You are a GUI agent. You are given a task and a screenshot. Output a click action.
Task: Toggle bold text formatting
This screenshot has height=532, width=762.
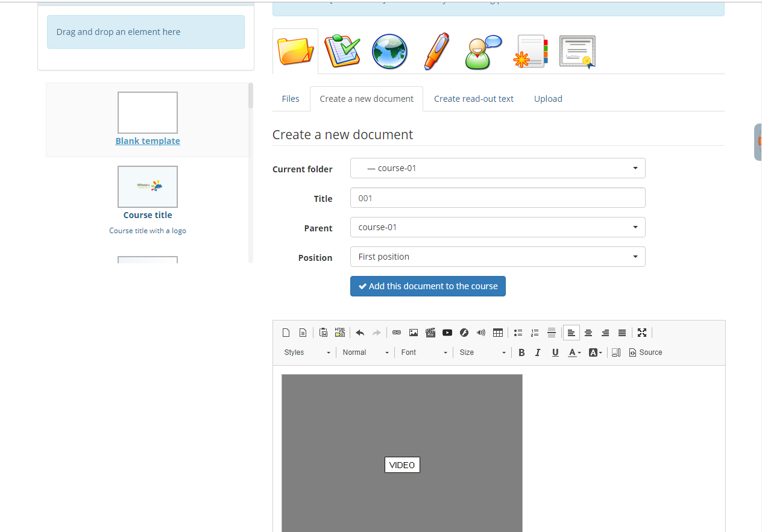[x=521, y=352]
